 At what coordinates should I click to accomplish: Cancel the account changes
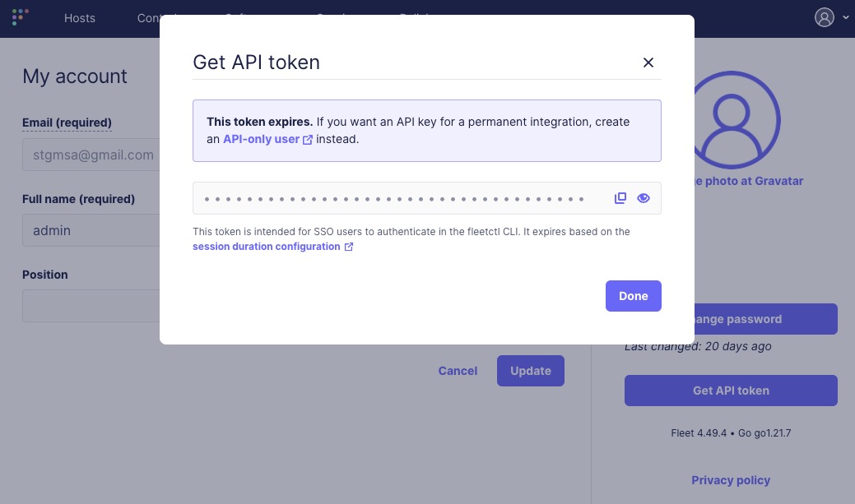point(458,371)
